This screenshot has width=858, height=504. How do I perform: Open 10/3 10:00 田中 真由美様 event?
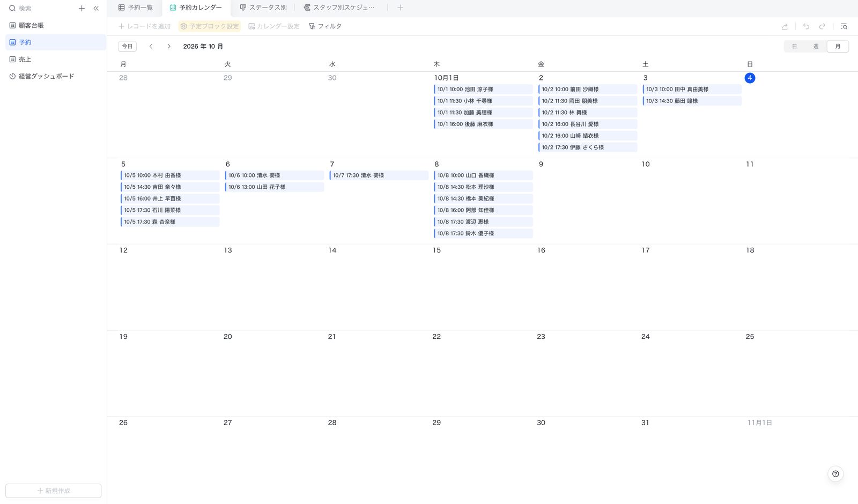coord(692,90)
